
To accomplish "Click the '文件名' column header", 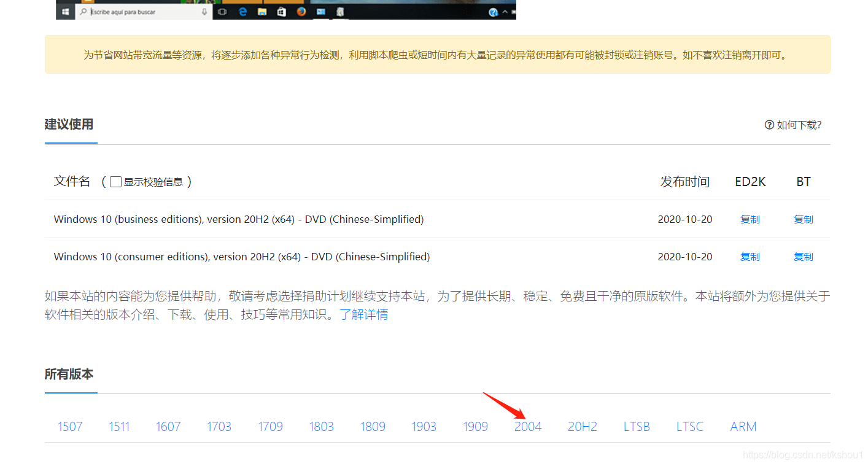I will pyautogui.click(x=72, y=181).
